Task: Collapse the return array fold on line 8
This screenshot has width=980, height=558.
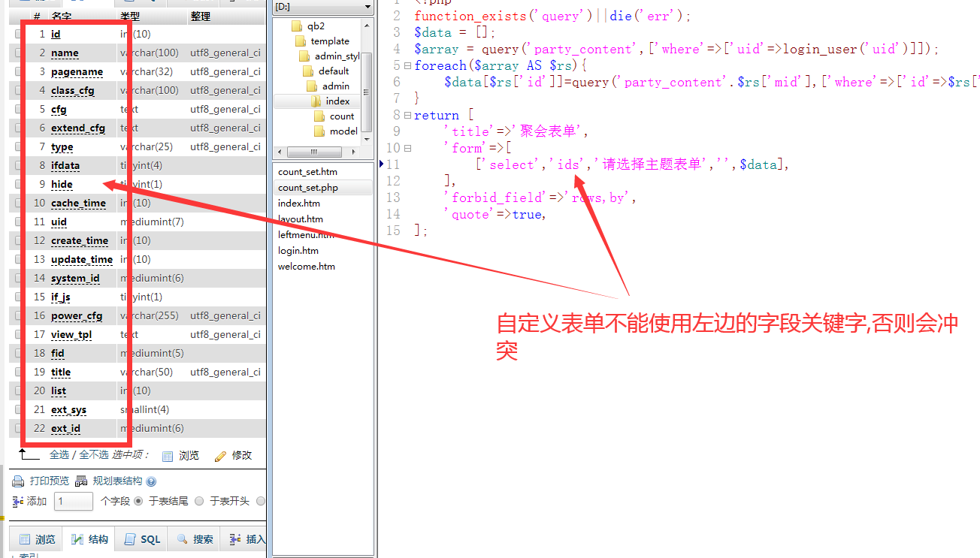Action: point(407,116)
